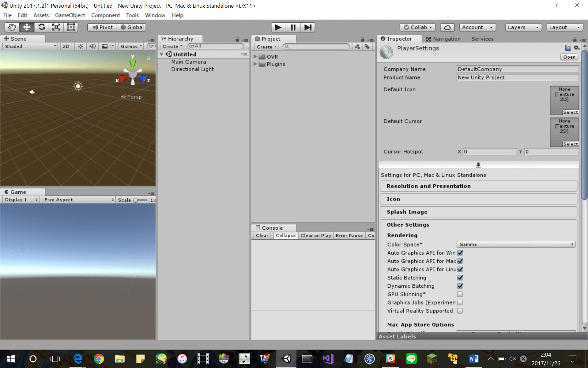Toggle Dynamic Batching checkbox
This screenshot has width=588, height=368.
click(460, 286)
